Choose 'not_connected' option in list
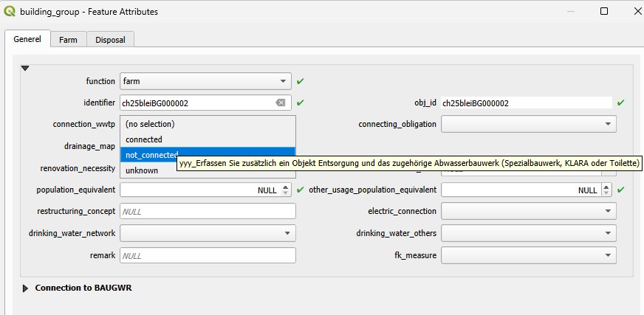The height and width of the screenshot is (315, 644). (151, 155)
